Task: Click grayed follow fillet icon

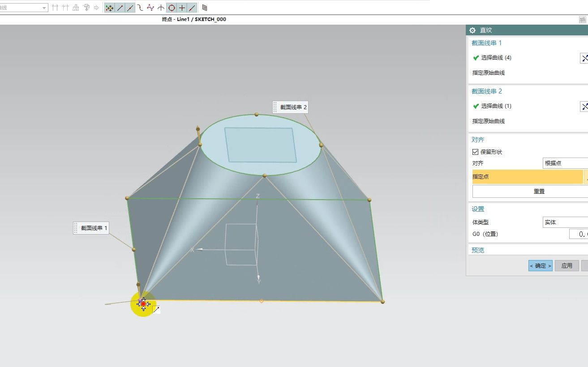Action: pyautogui.click(x=65, y=8)
